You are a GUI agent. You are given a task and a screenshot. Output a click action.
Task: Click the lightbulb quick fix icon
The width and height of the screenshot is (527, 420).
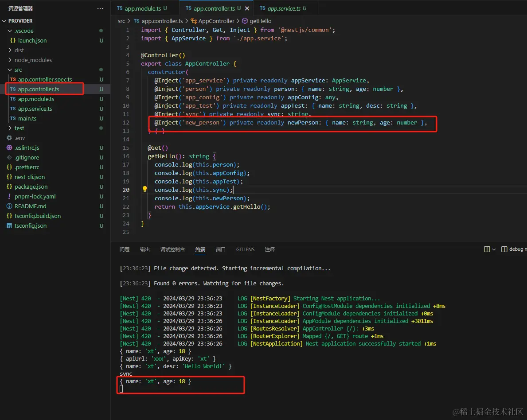144,189
